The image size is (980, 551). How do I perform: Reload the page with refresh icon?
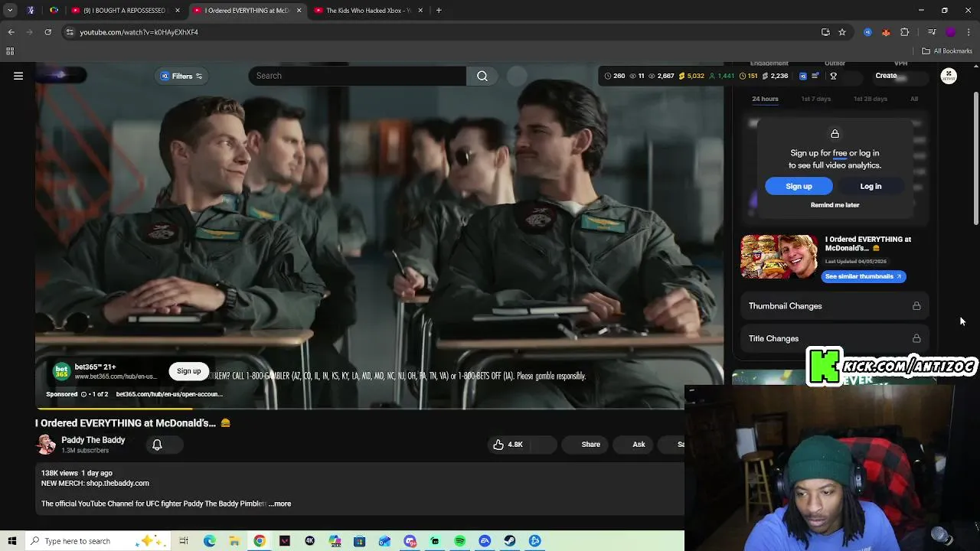[47, 32]
